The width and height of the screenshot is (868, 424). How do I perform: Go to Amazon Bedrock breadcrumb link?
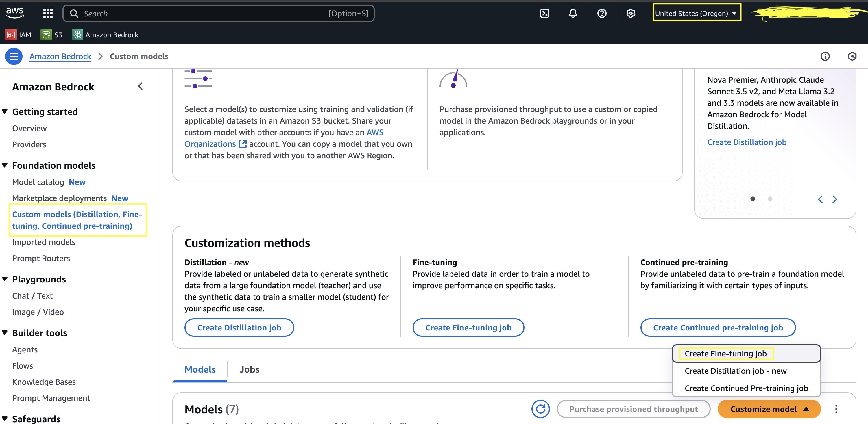pyautogui.click(x=60, y=56)
